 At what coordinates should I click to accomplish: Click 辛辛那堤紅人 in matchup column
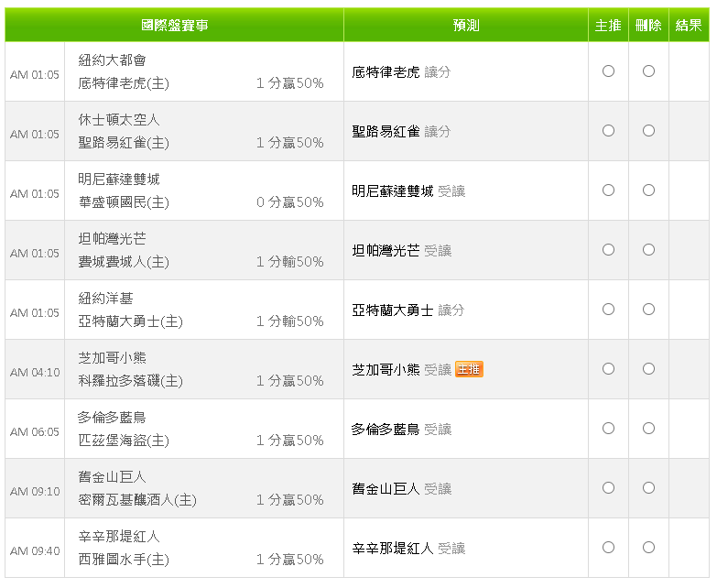pyautogui.click(x=119, y=537)
